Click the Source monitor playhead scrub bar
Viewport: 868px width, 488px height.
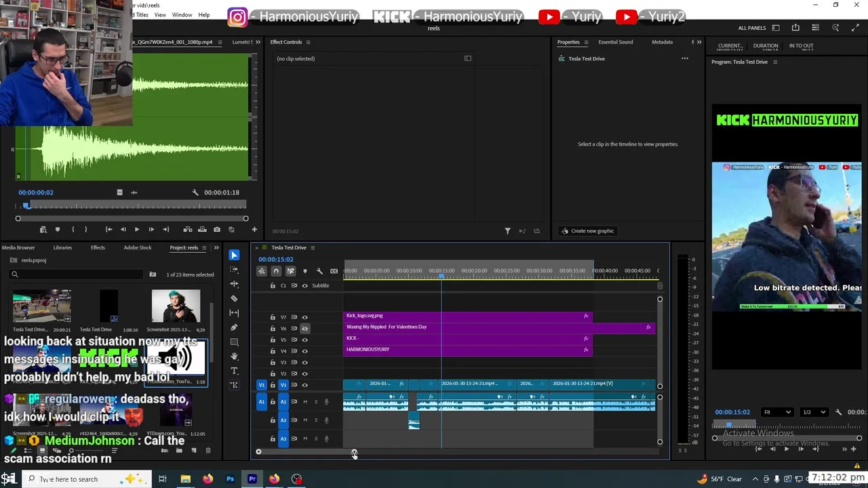[132, 205]
